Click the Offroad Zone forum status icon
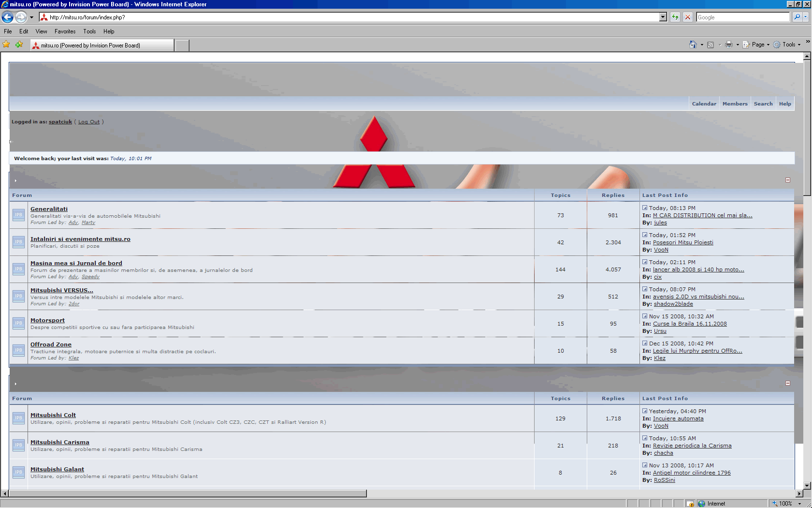The height and width of the screenshot is (508, 812). coord(18,350)
